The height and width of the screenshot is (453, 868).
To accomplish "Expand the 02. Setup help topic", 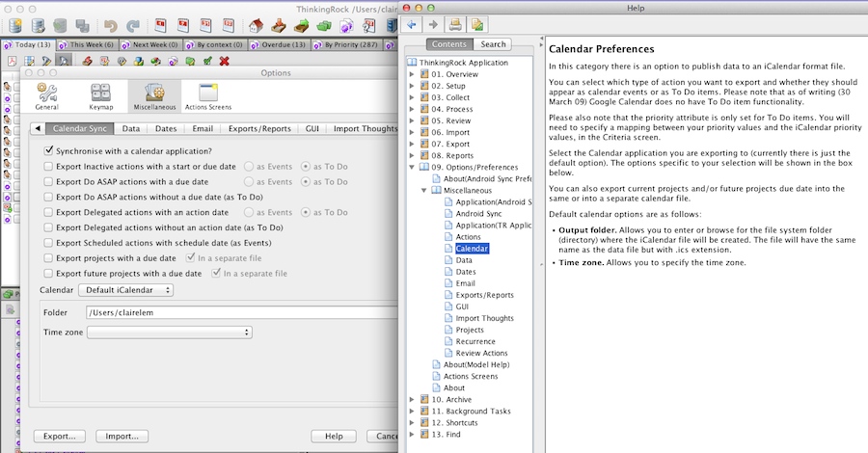I will 413,86.
